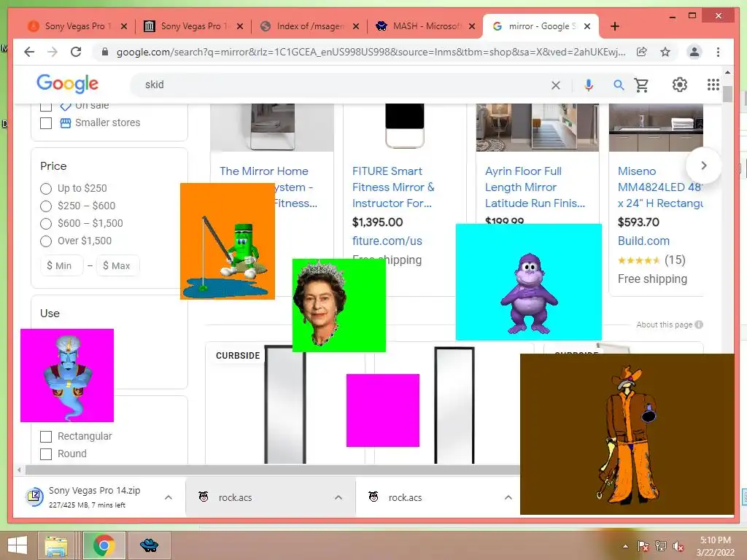Viewport: 747px width, 560px height.
Task: Toggle the Smaller stores checkbox
Action: point(46,123)
